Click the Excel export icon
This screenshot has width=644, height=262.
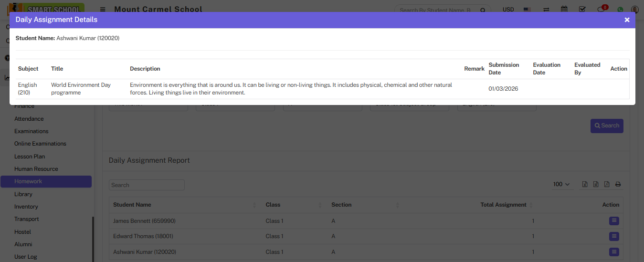click(x=585, y=185)
